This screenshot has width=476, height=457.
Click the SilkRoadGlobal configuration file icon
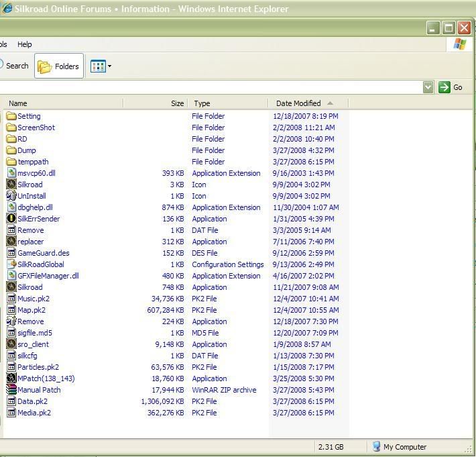pyautogui.click(x=11, y=264)
